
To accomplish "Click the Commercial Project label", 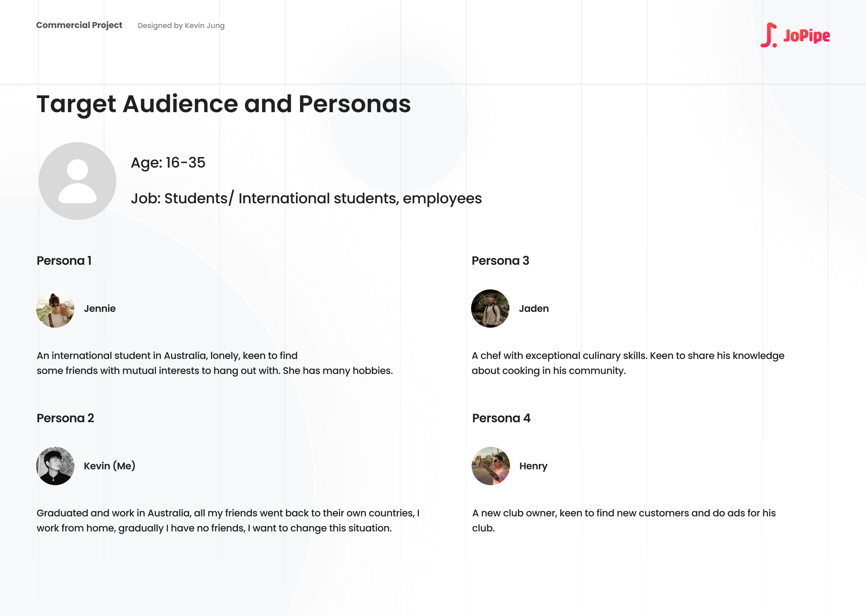I will 79,25.
